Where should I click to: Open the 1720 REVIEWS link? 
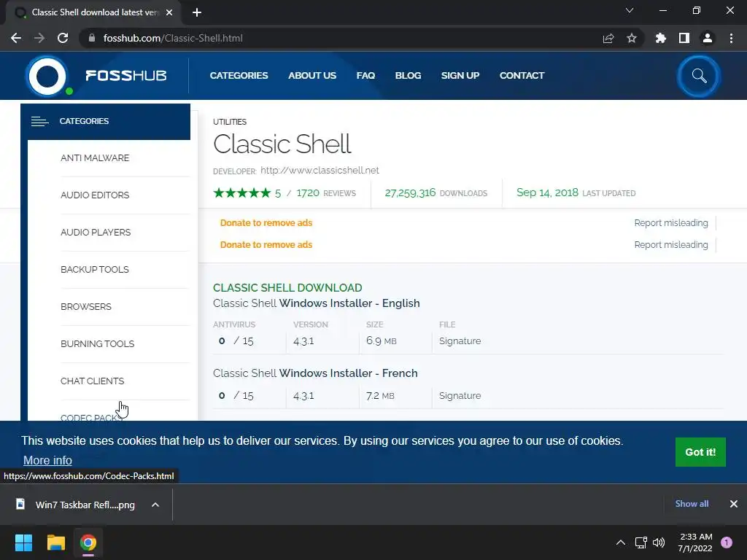pyautogui.click(x=326, y=192)
